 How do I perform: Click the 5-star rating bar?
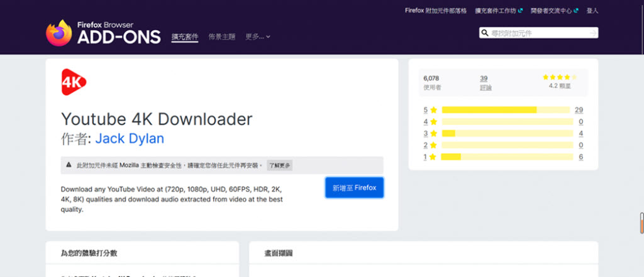506,110
